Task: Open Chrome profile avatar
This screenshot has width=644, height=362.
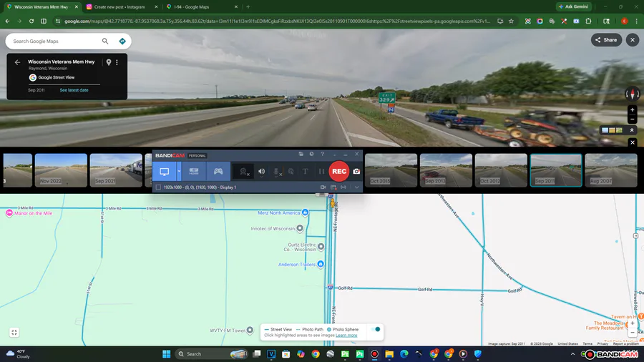Action: click(x=624, y=21)
